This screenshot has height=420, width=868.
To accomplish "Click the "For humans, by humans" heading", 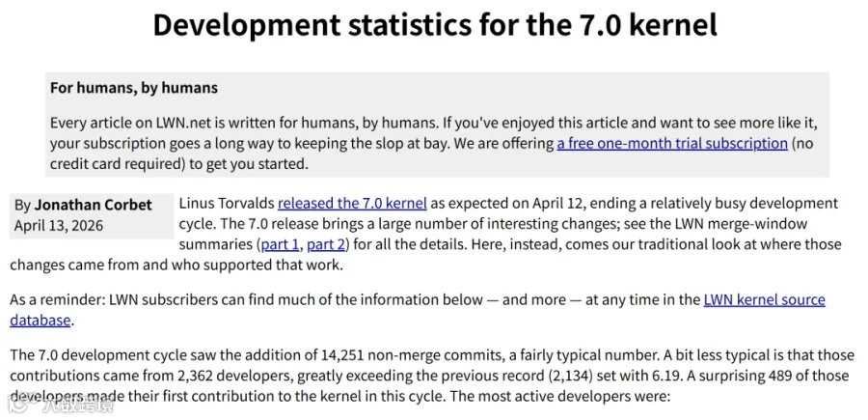I will point(134,88).
